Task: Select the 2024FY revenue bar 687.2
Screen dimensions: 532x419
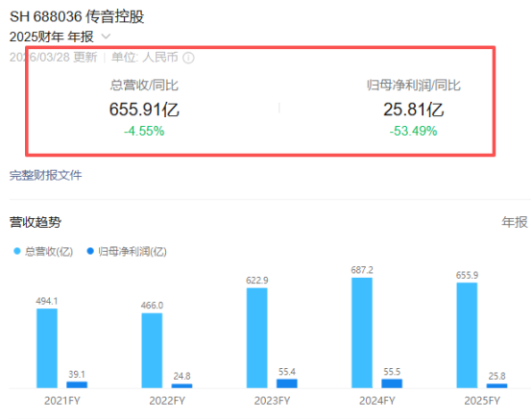Action: click(362, 333)
